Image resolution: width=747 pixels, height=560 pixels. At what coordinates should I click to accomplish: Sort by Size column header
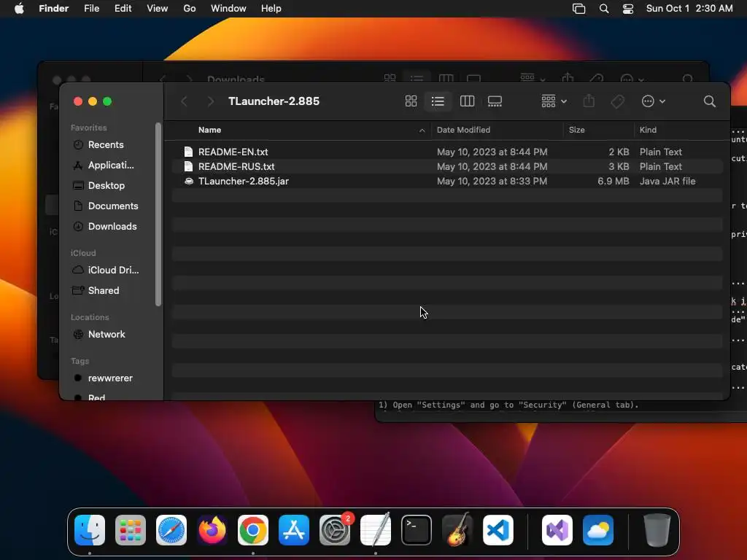(576, 130)
